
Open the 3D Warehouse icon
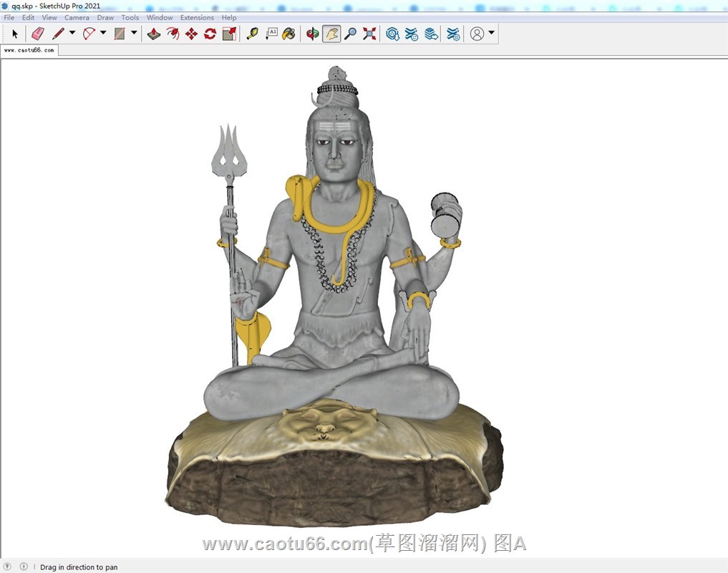click(x=393, y=34)
